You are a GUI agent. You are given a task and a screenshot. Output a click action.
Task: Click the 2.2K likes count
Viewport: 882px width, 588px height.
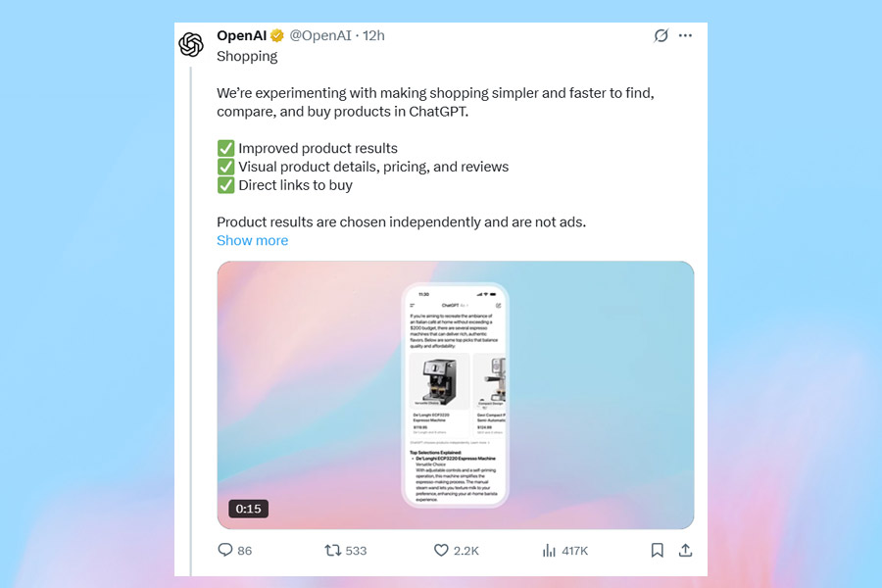pos(466,551)
